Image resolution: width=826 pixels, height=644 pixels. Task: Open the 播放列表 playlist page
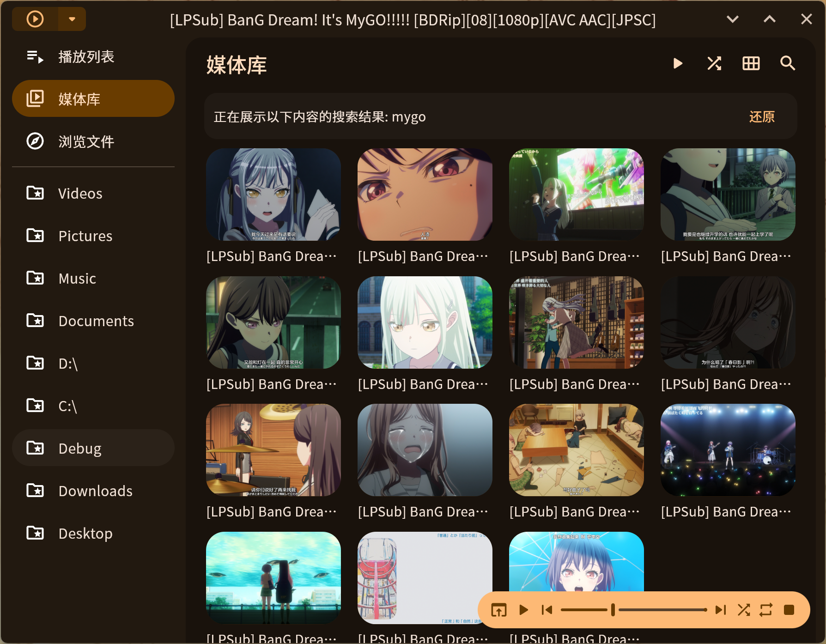point(93,57)
